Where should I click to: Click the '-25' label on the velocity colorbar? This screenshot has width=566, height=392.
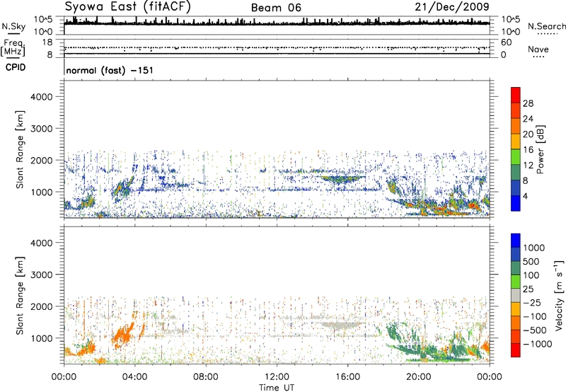(x=532, y=303)
